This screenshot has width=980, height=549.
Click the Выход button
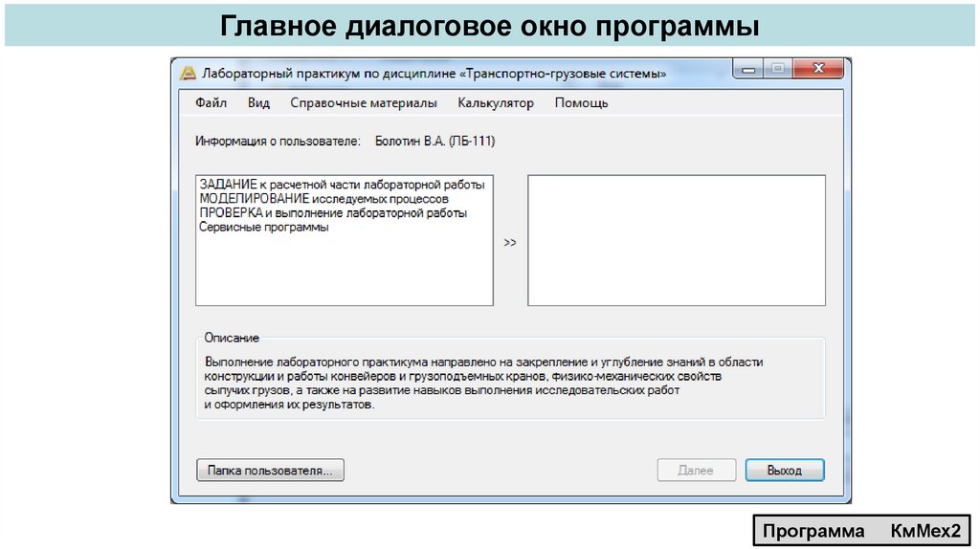(785, 471)
